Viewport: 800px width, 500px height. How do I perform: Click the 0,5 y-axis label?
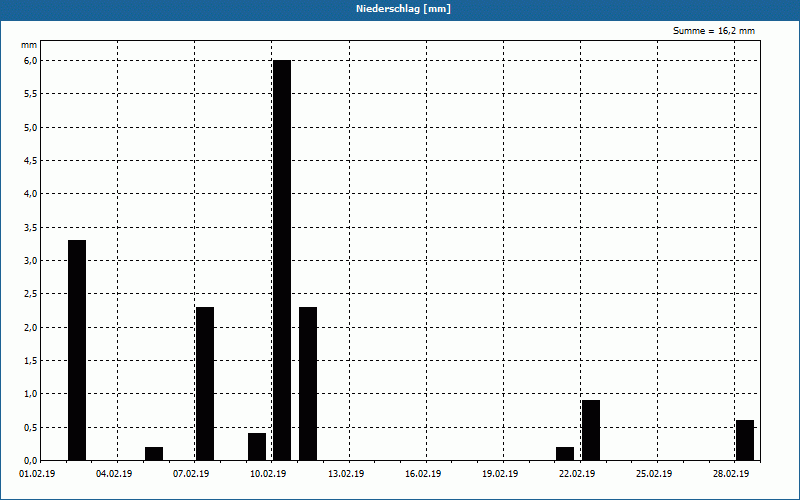point(31,428)
